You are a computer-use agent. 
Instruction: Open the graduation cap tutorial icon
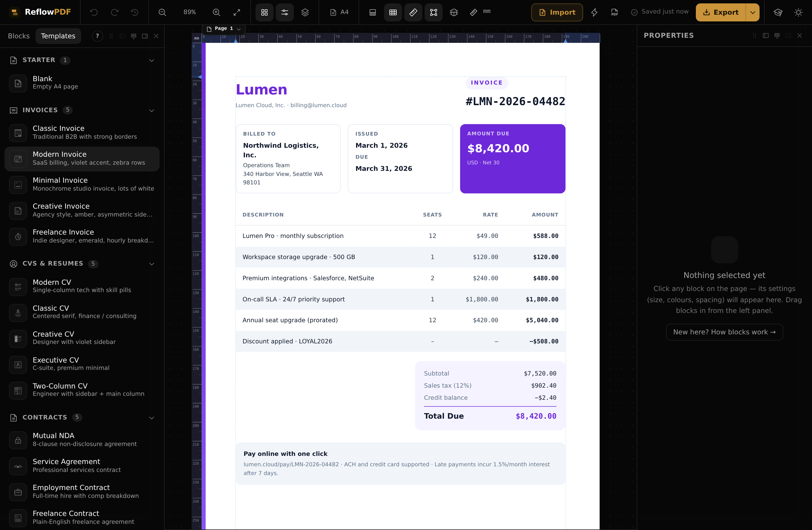[778, 12]
